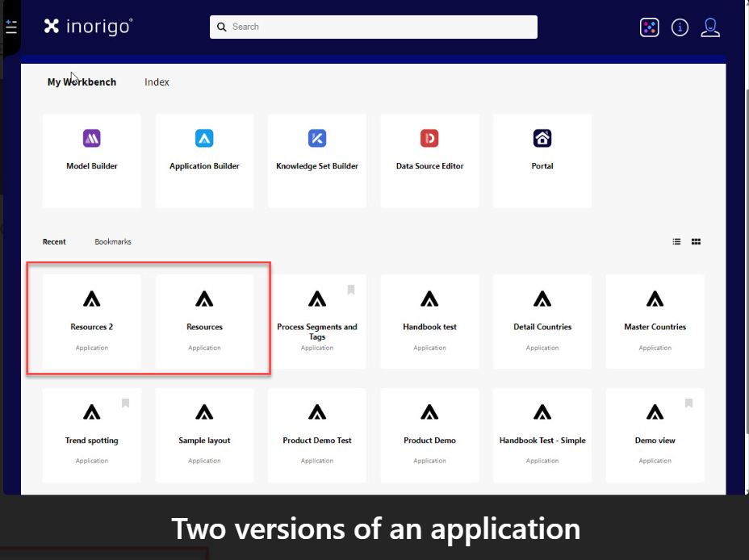Open the info icon in header
The height and width of the screenshot is (560, 749).
click(x=680, y=27)
